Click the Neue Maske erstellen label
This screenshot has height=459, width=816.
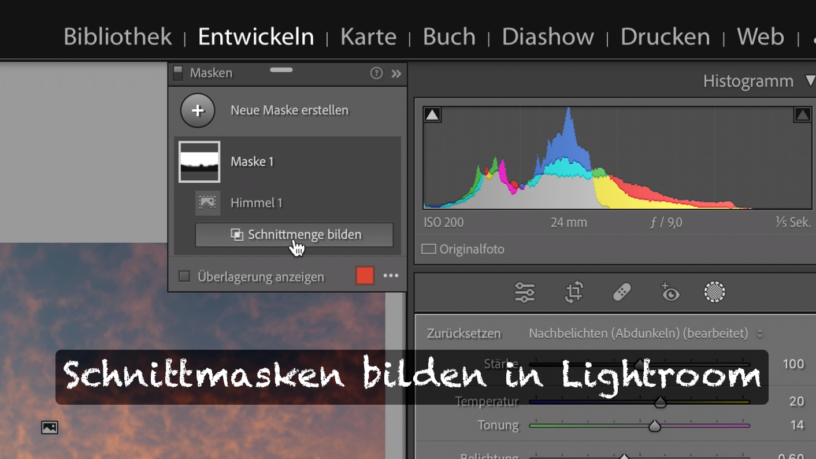tap(289, 110)
